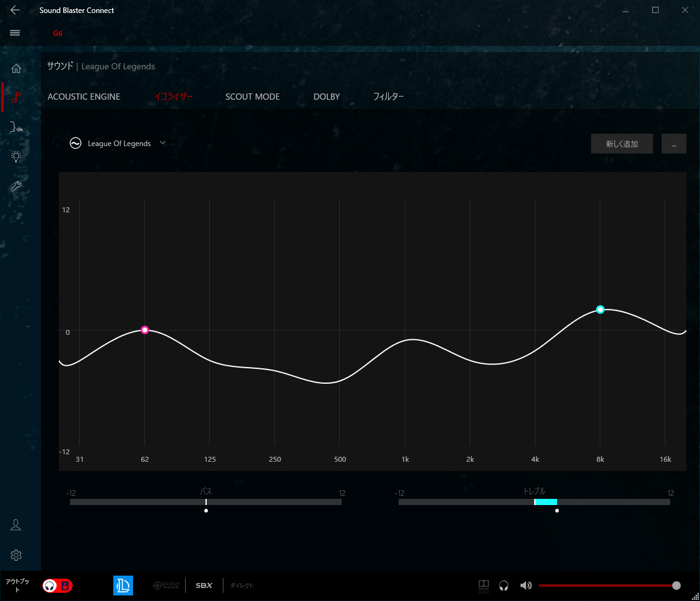
Task: Select the Sound music note sidebar icon
Action: click(16, 97)
